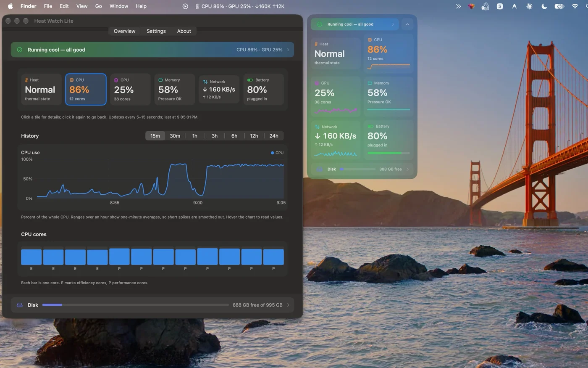Select the 15m history range
The height and width of the screenshot is (368, 588).
click(155, 136)
